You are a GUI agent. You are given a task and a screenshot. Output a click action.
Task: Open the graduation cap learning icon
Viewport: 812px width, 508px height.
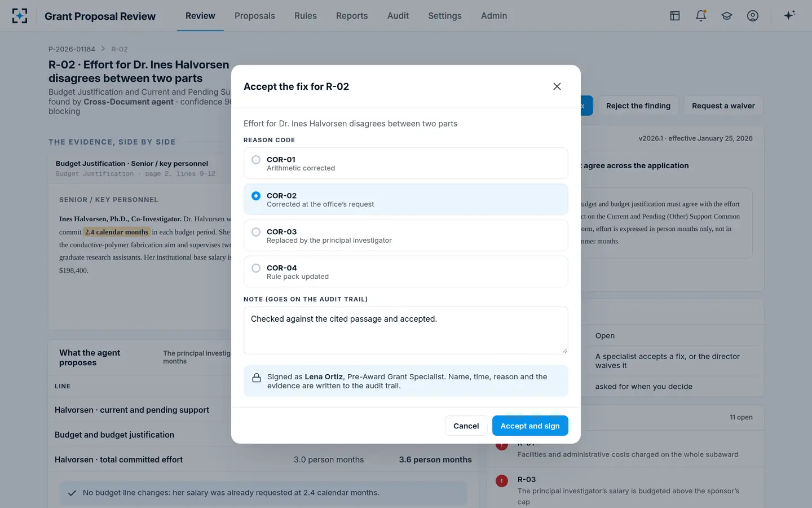pos(727,16)
